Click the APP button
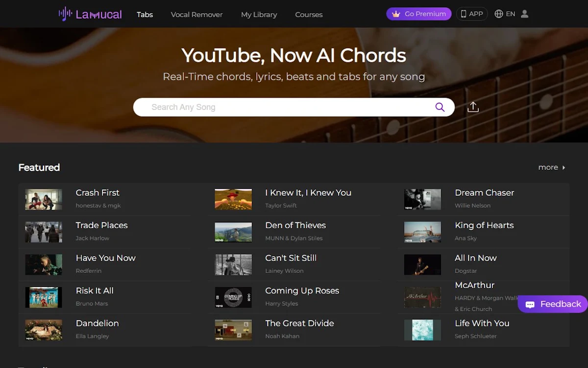Viewport: 588px width, 368px height. tap(472, 14)
